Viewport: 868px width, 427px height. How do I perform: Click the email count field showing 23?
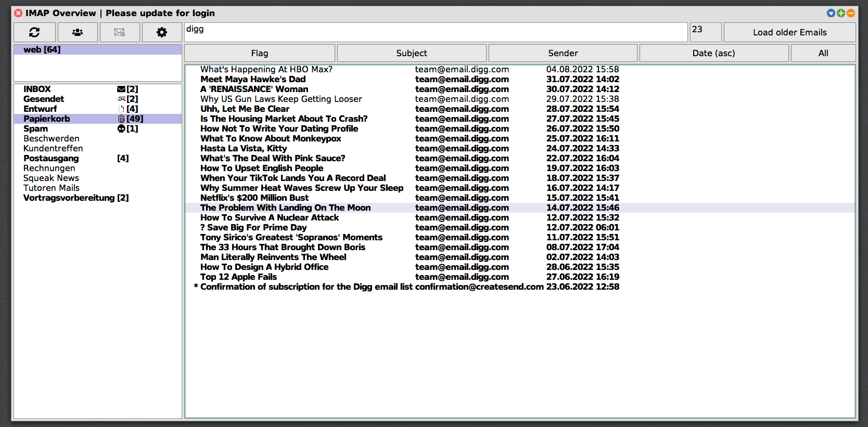(706, 32)
